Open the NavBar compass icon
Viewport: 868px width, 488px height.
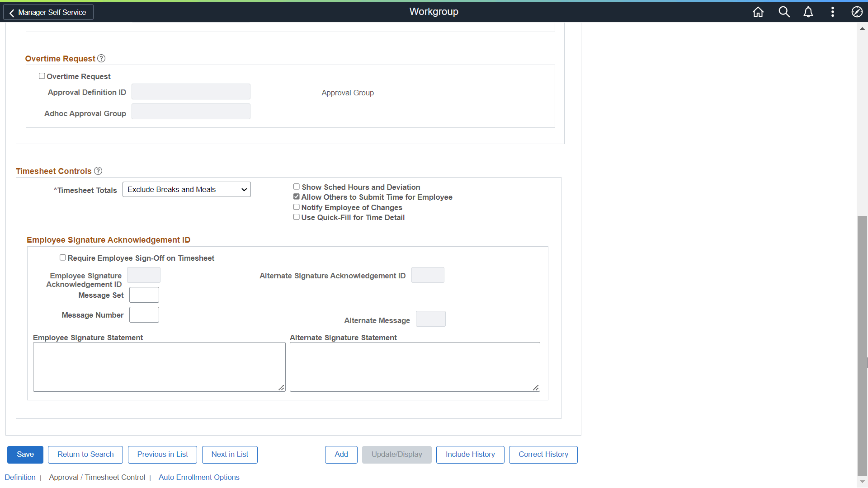(857, 12)
